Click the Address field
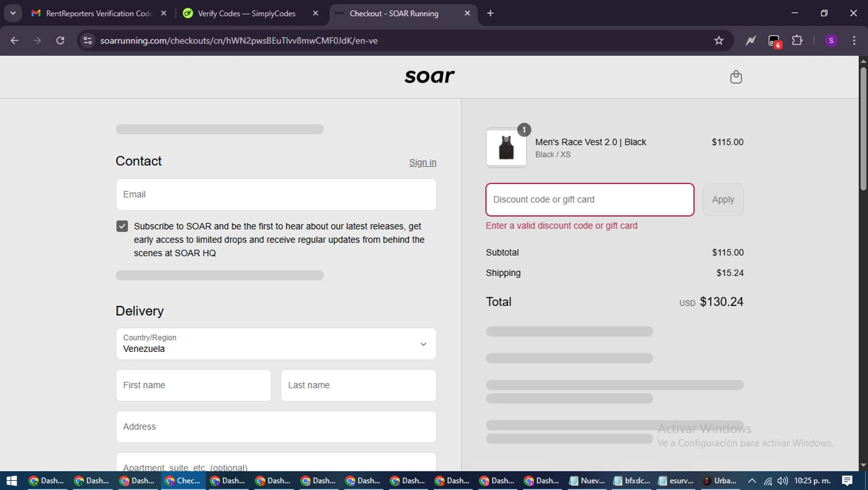The image size is (868, 490). coord(276,427)
